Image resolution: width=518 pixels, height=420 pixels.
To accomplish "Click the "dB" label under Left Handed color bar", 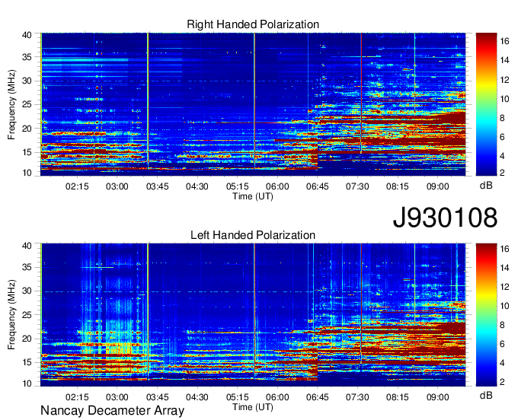I will (x=486, y=395).
